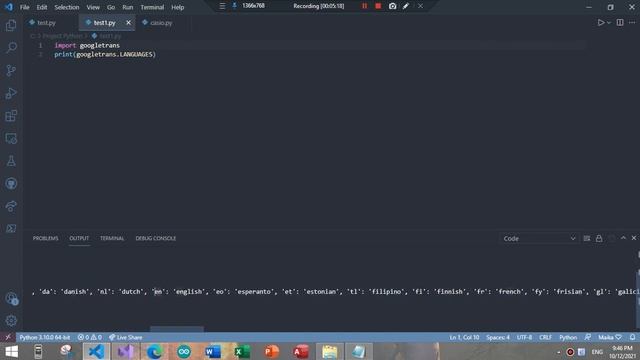The image size is (640, 360).
Task: Click the feedback icon in status bar
Action: tap(588, 337)
